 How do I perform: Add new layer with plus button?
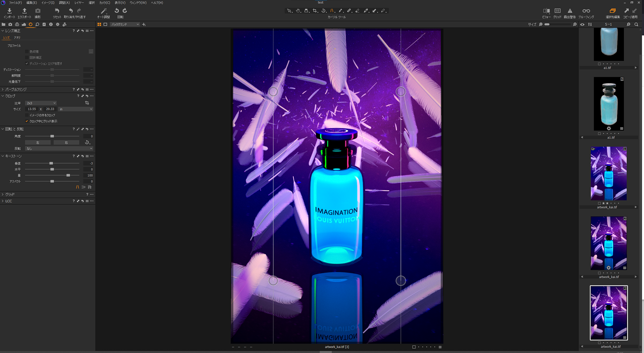point(144,24)
